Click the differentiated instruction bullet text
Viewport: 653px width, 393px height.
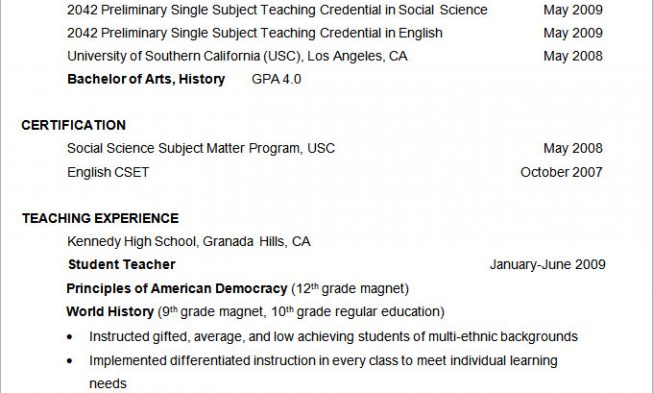tap(323, 361)
